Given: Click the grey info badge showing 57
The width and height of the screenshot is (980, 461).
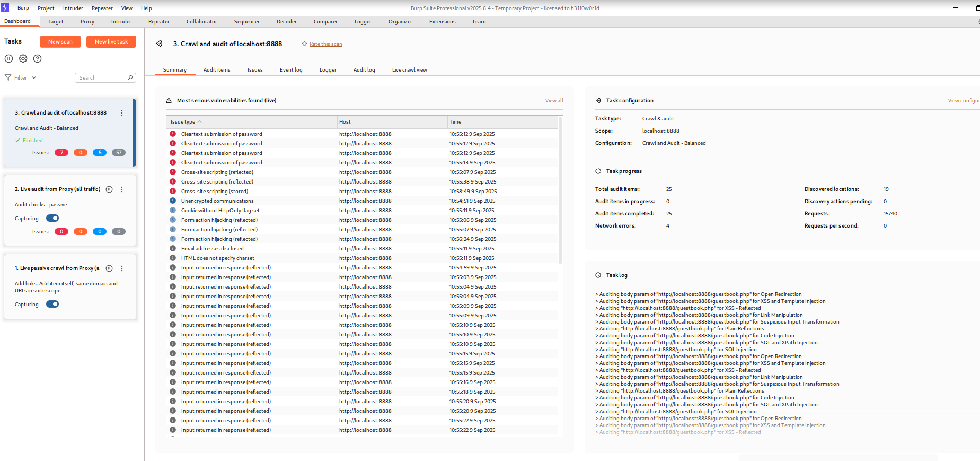Looking at the screenshot, I should coord(119,153).
